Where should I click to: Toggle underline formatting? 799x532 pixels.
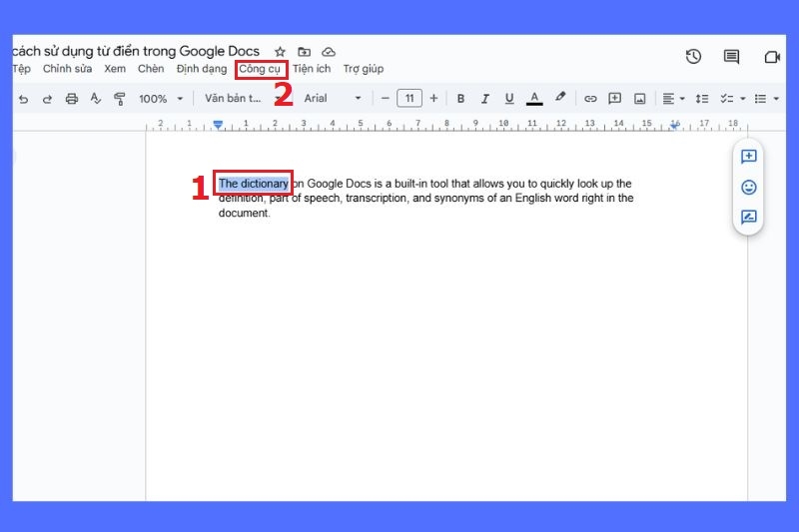tap(509, 99)
